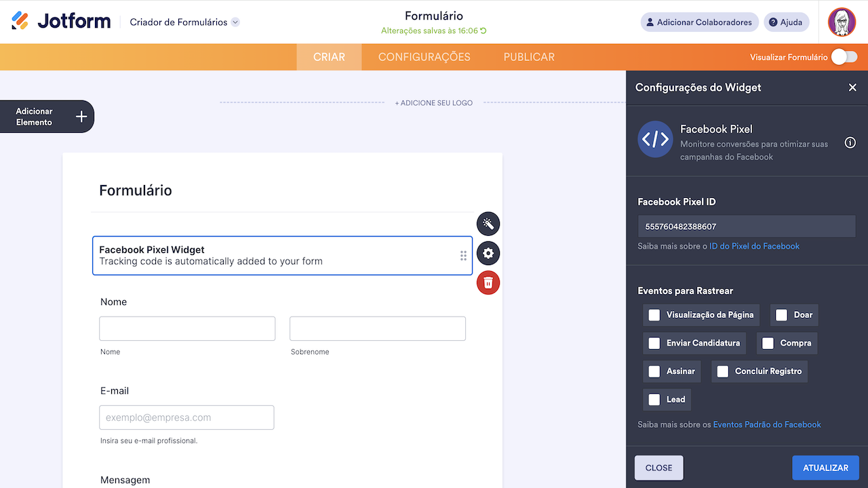
Task: Open the widget wizard wand icon
Action: 488,224
